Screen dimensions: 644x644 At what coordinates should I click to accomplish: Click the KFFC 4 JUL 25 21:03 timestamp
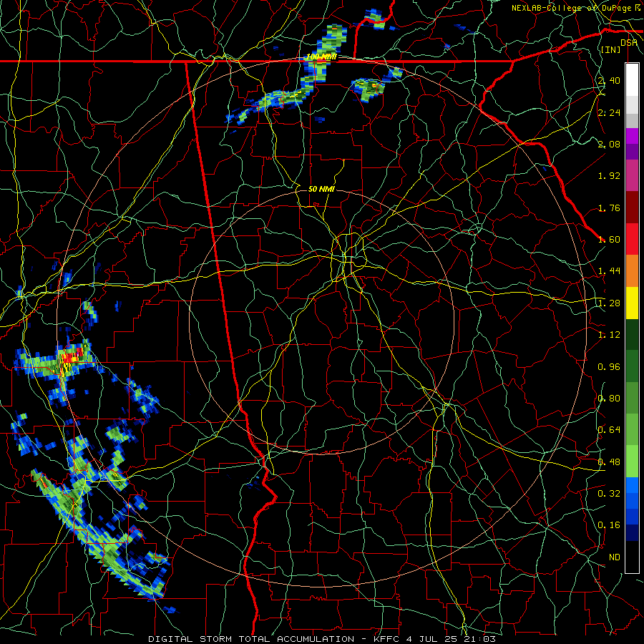point(434,639)
